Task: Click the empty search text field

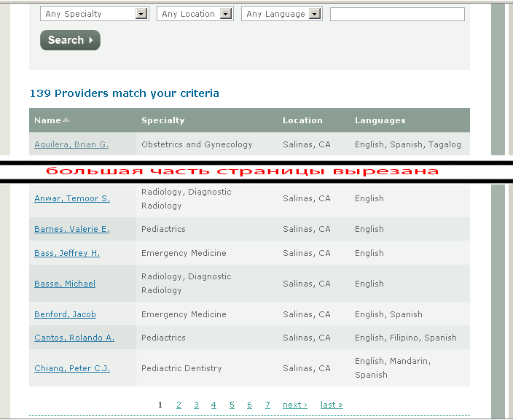Action: [x=397, y=14]
